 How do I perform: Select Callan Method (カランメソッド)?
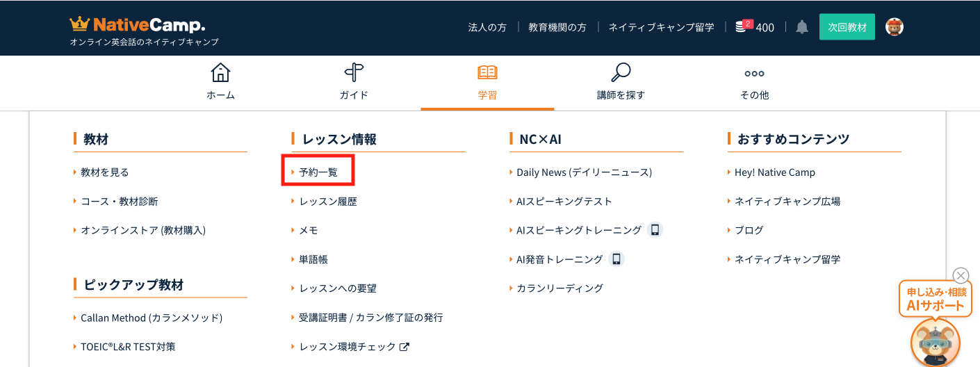(151, 318)
